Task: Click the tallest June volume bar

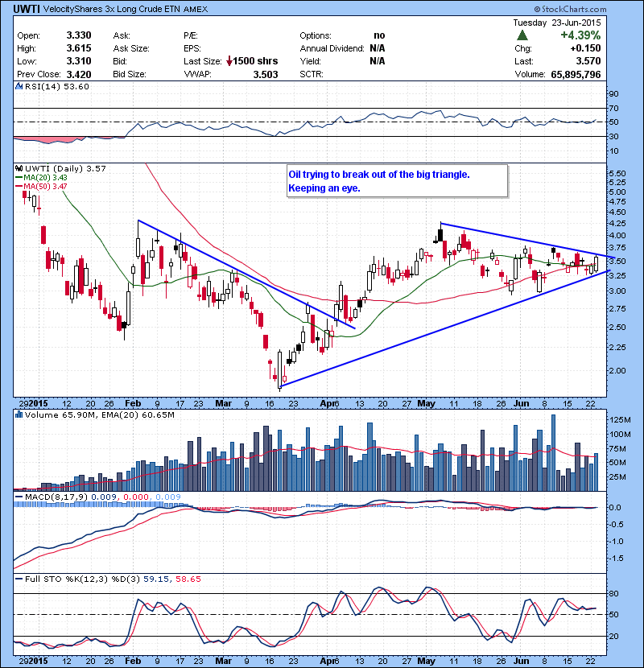Action: [x=554, y=453]
